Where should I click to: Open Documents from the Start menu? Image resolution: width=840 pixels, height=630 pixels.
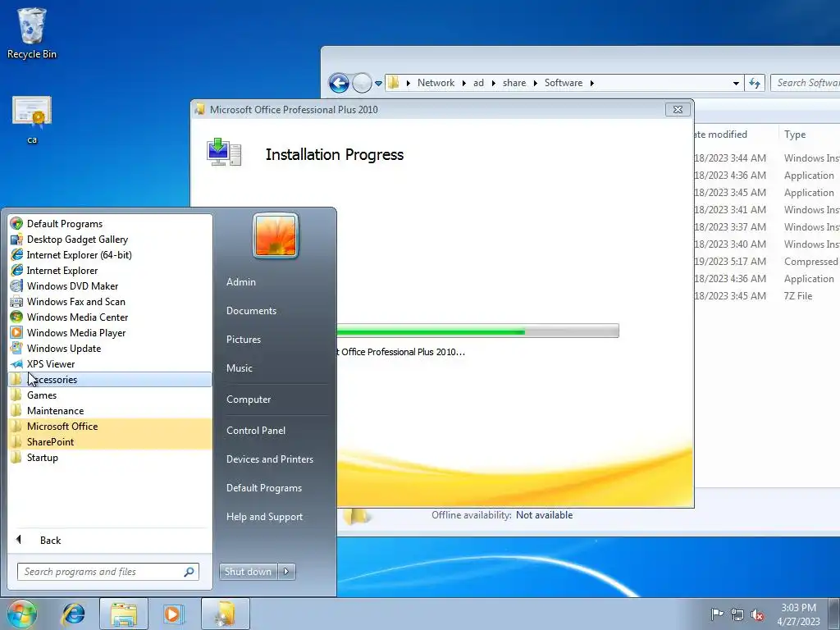click(251, 311)
